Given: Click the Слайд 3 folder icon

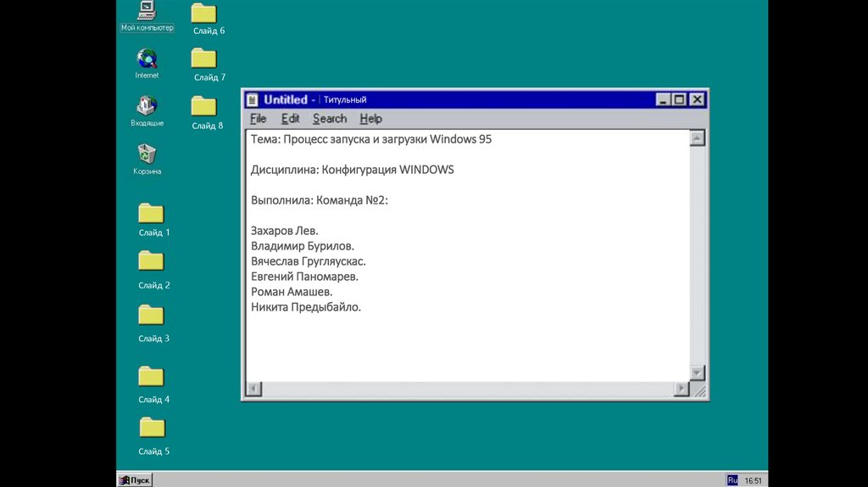Looking at the screenshot, I should 151,315.
